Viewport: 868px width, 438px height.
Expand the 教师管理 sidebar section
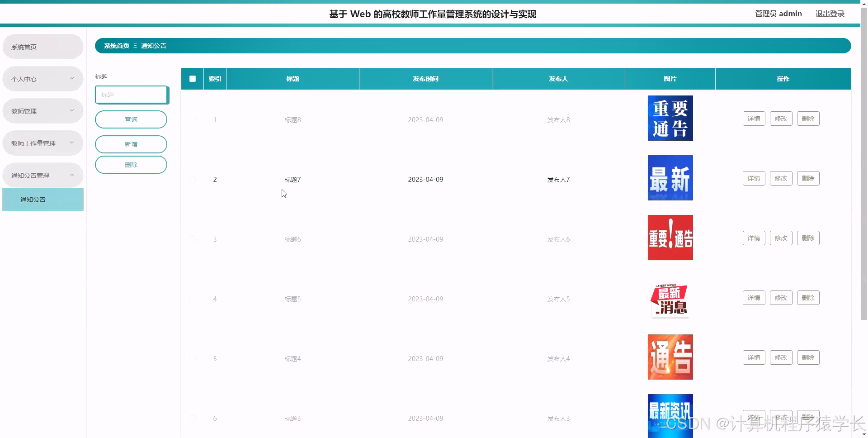(42, 110)
